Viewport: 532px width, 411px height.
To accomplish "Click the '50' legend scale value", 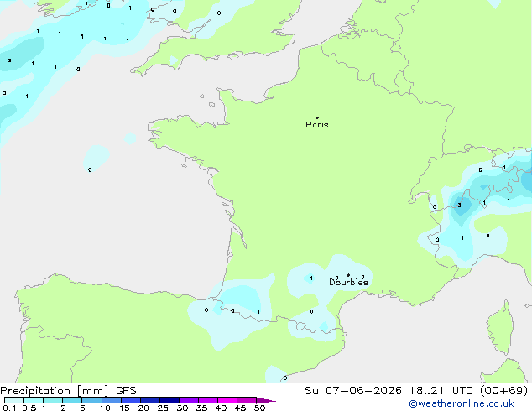I will point(259,408).
